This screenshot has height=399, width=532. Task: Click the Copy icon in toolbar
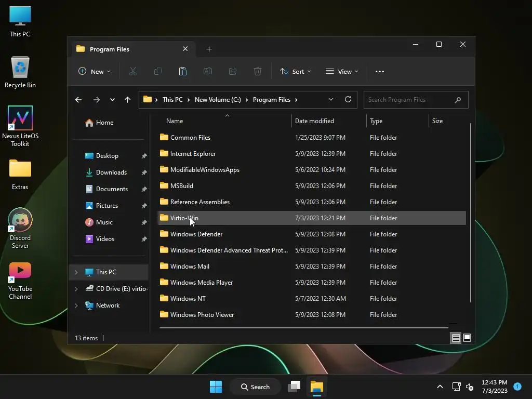coord(158,71)
